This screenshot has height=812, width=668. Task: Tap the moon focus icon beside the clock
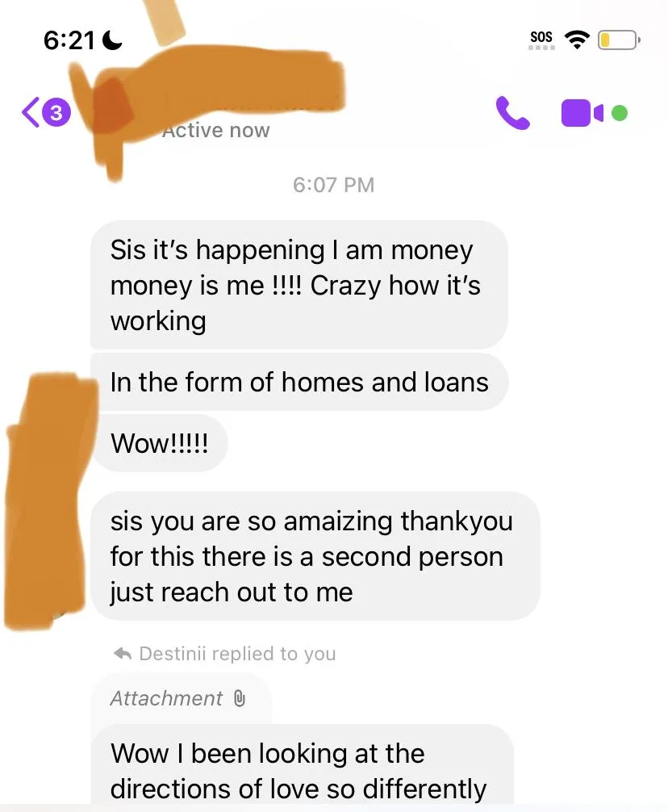112,40
